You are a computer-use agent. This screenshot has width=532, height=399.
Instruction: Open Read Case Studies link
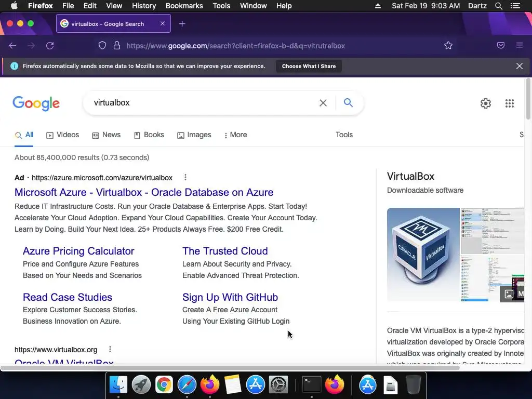(68, 297)
